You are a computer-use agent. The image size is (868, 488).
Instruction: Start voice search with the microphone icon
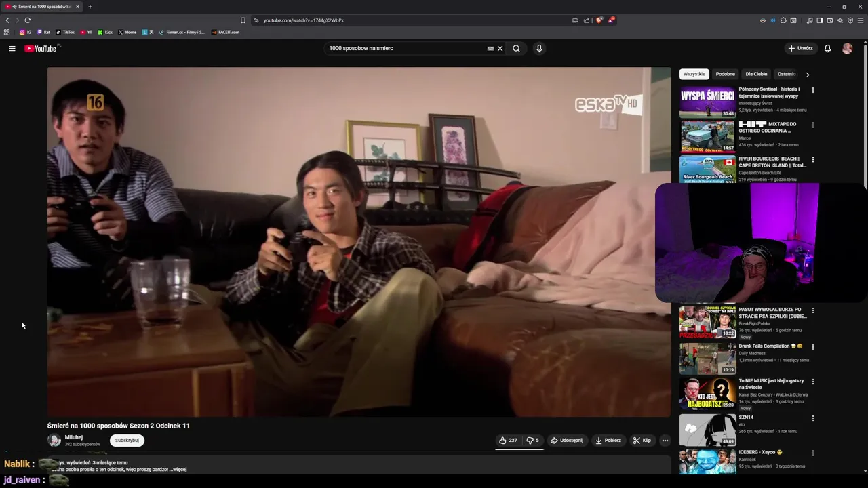click(x=539, y=48)
